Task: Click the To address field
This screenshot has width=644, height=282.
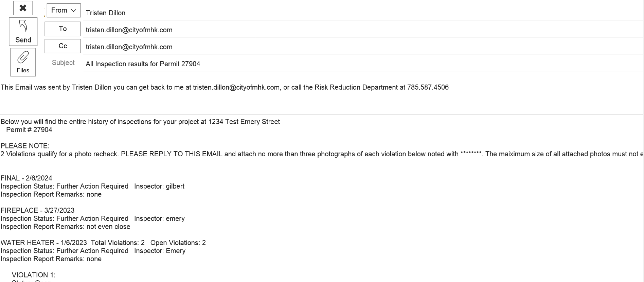Action: point(363,30)
